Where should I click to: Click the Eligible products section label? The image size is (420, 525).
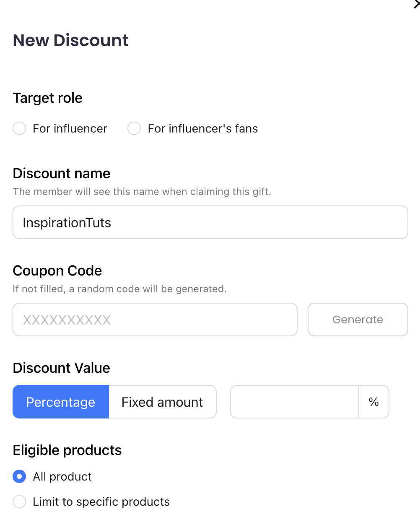point(67,450)
